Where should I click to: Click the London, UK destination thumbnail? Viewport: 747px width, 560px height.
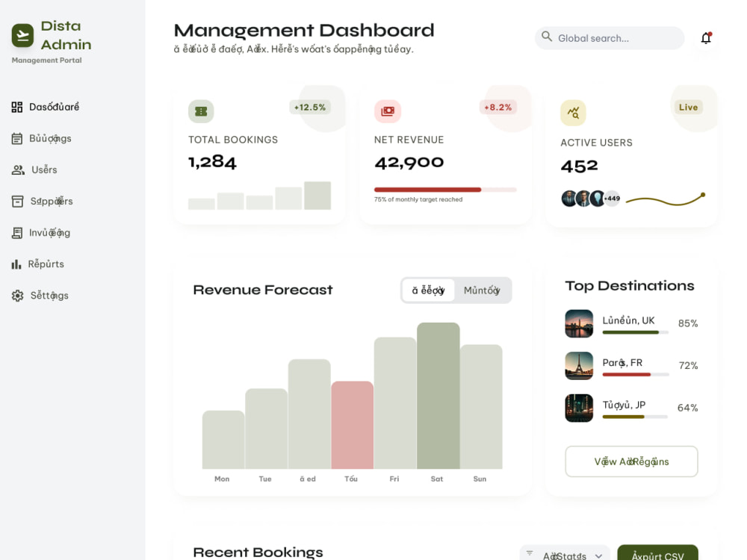579,324
